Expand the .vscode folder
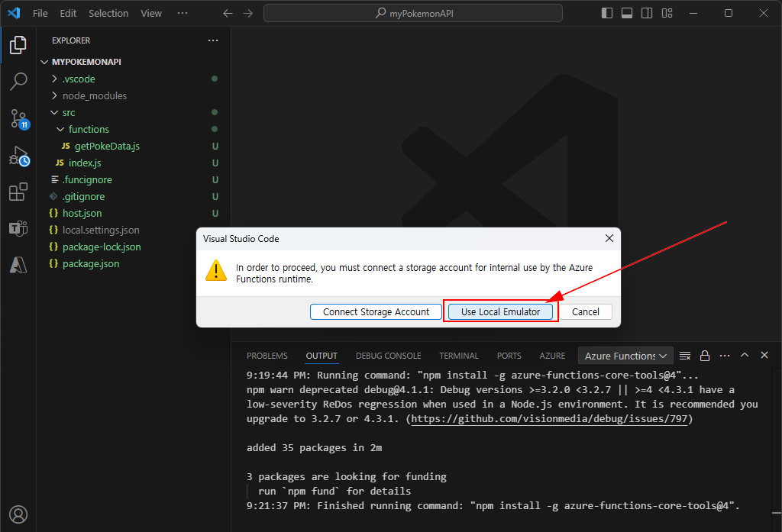Screen dimensions: 782x532 point(134,79)
